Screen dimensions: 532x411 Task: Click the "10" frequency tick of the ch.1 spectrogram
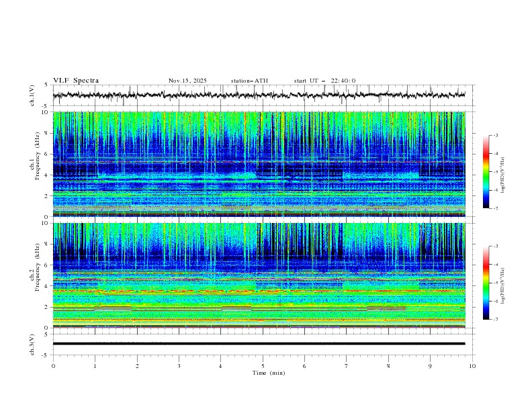click(x=46, y=112)
